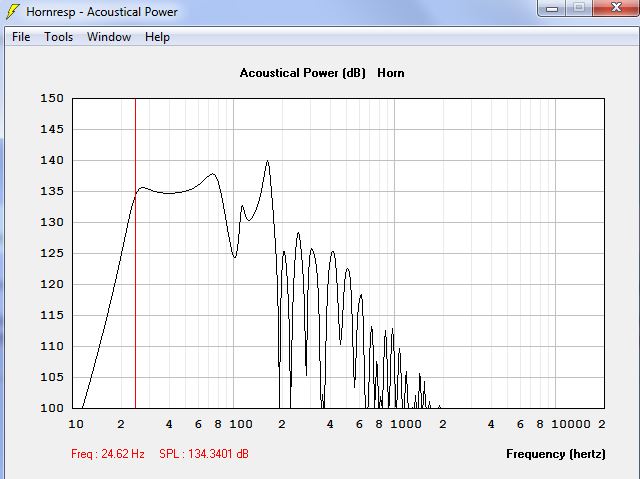Viewport: 640px width, 479px height.
Task: Click the 120 value on the dB axis
Action: click(52, 284)
